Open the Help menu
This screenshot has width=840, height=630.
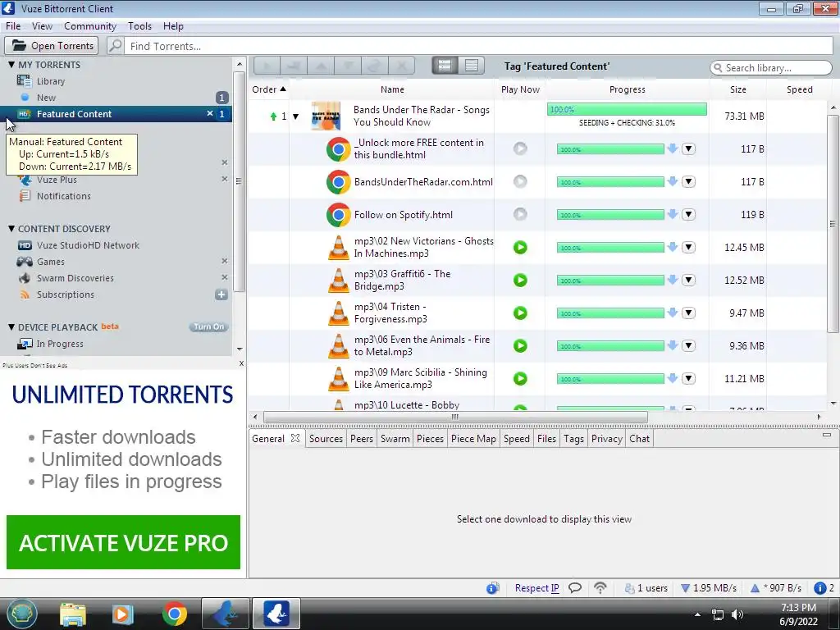coord(173,25)
